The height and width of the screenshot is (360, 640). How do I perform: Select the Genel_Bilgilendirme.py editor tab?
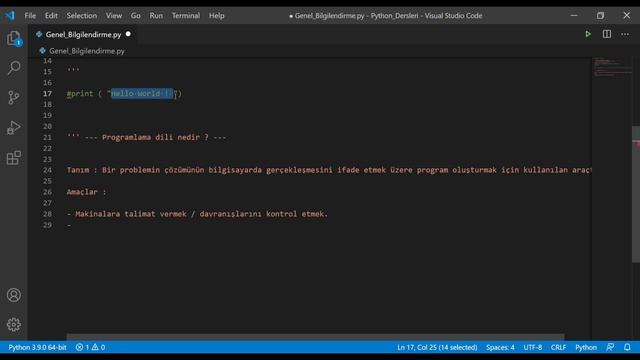coord(83,35)
